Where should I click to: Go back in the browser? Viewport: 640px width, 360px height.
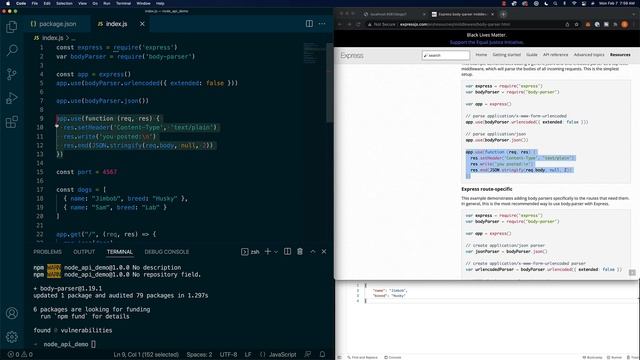(x=340, y=24)
